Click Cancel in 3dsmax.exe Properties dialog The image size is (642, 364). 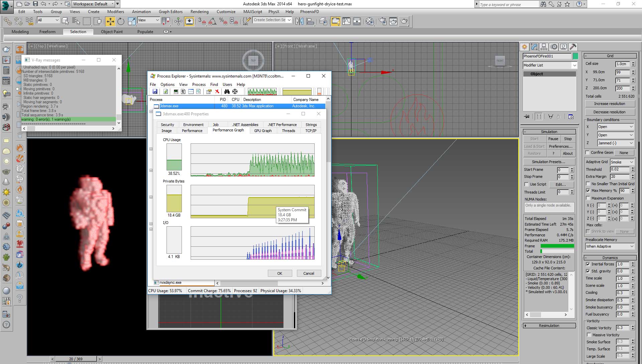[x=309, y=273]
